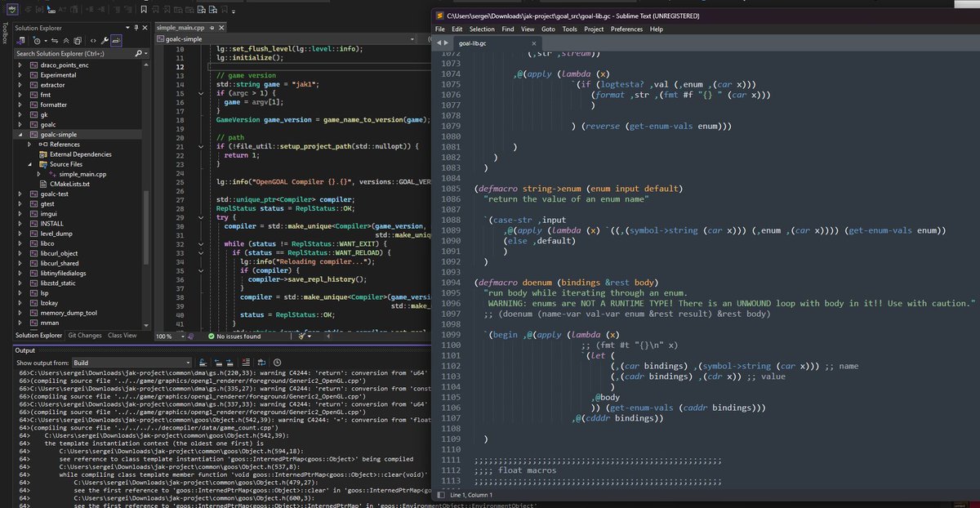Click the pin icon on simple_main.cpp tab
The image size is (980, 508).
(x=212, y=28)
